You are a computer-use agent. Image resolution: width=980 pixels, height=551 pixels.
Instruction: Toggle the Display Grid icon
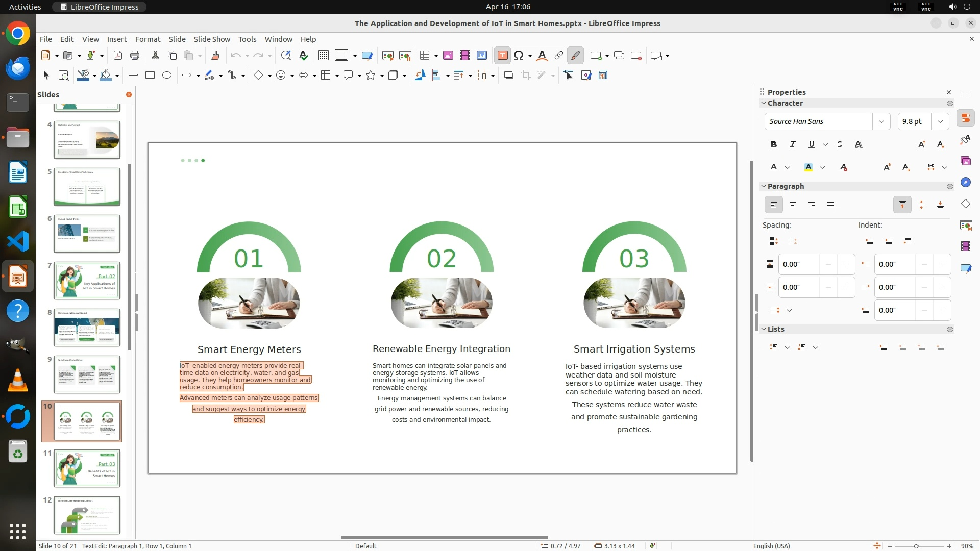pos(323,56)
